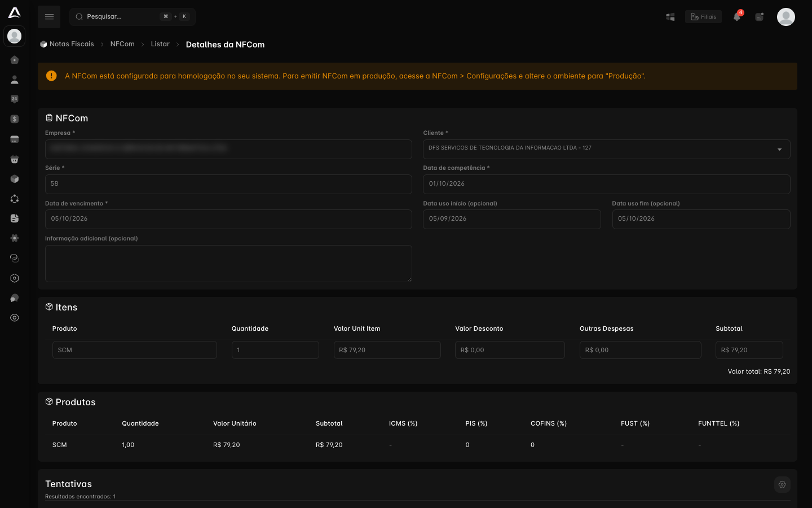Open the connected-nodes circle icon in sidebar
812x508 pixels.
point(15,199)
